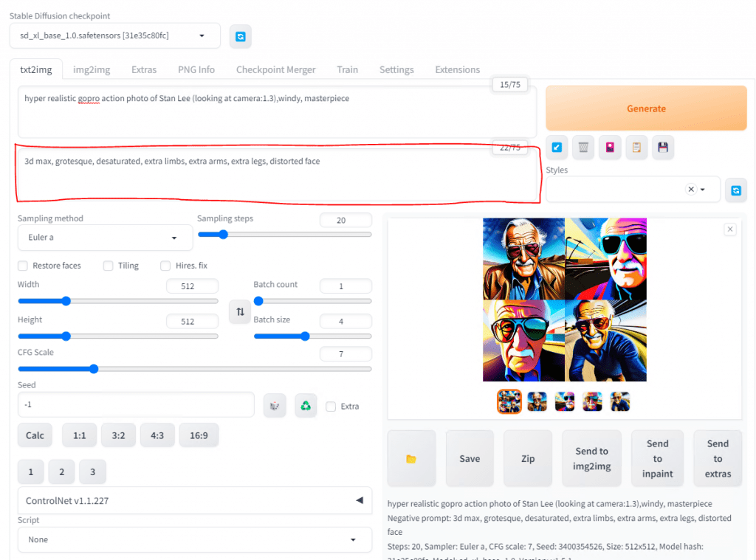
Task: Open the Checkpoint Merger tab
Action: 276,70
